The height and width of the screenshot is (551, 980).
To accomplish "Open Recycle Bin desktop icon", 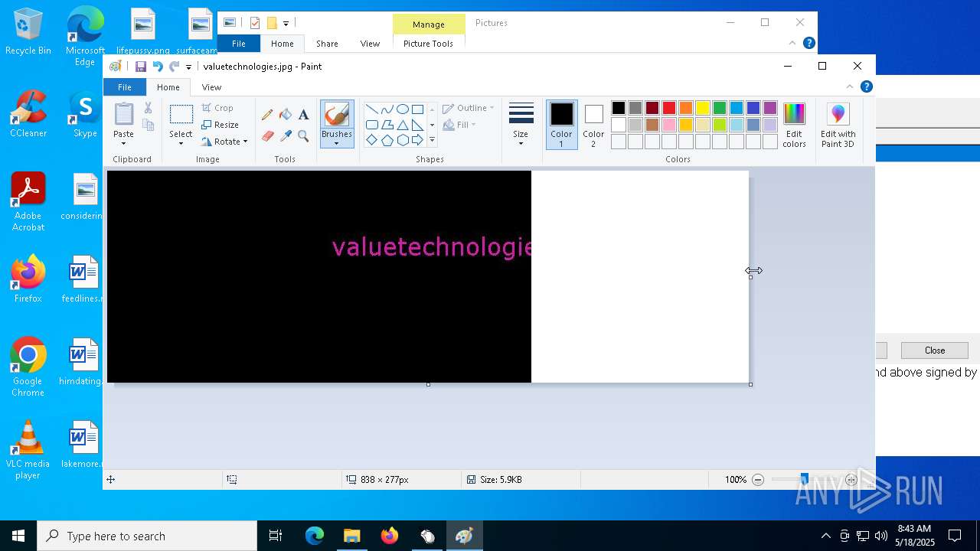I will point(28,32).
